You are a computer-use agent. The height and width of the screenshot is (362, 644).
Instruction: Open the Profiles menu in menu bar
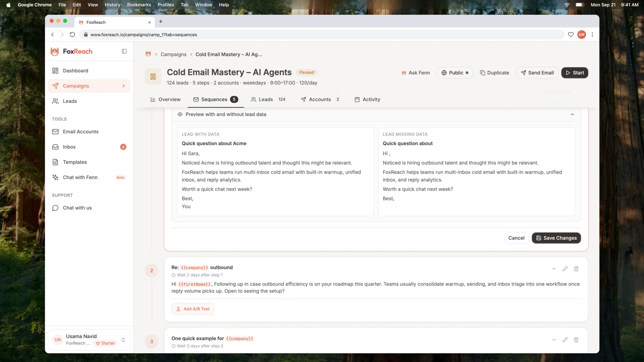[x=166, y=5]
